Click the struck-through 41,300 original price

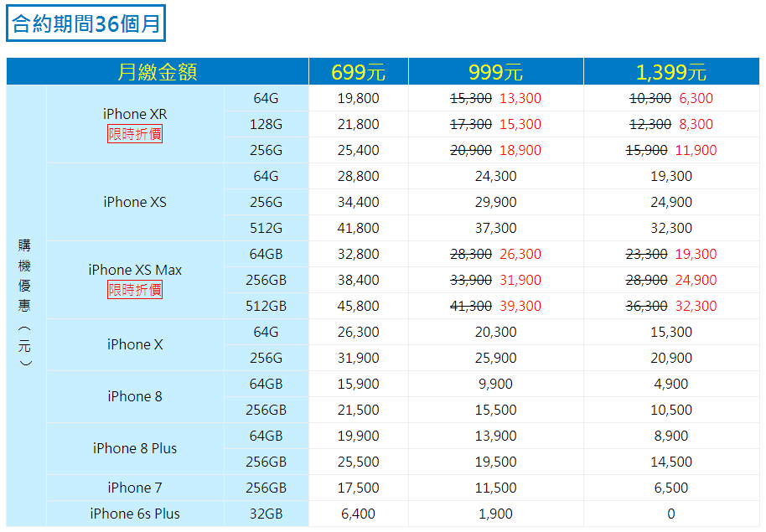pos(471,306)
